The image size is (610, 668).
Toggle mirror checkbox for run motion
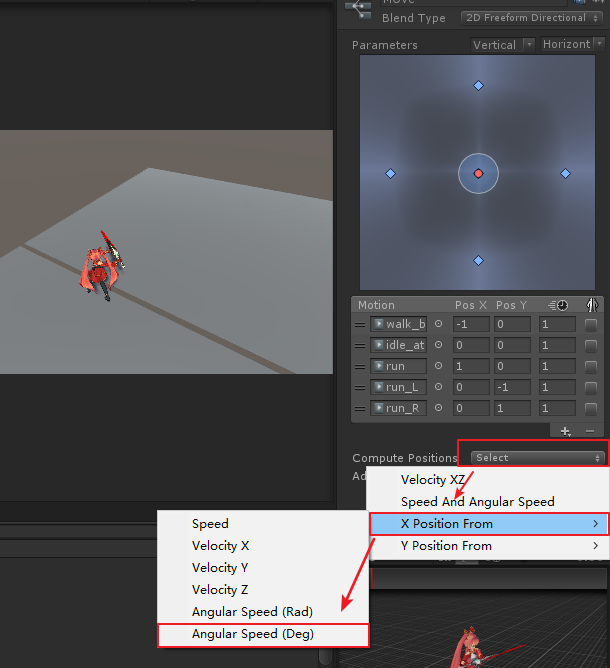[590, 366]
